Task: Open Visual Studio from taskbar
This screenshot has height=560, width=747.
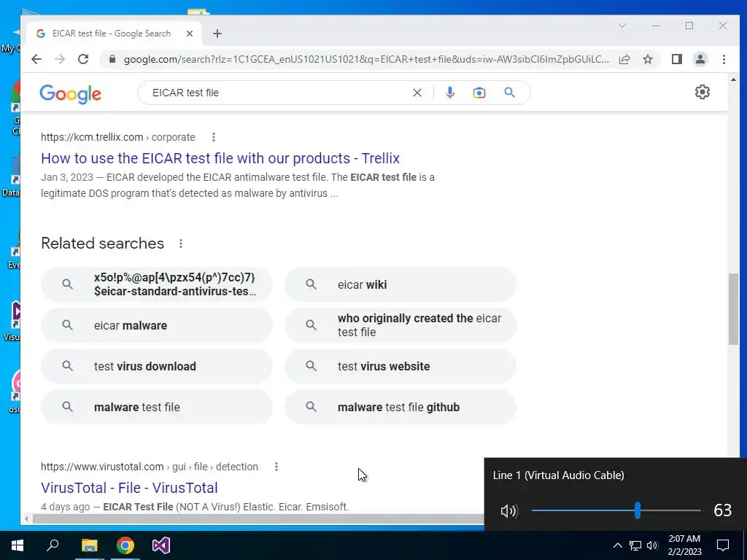Action: click(161, 545)
